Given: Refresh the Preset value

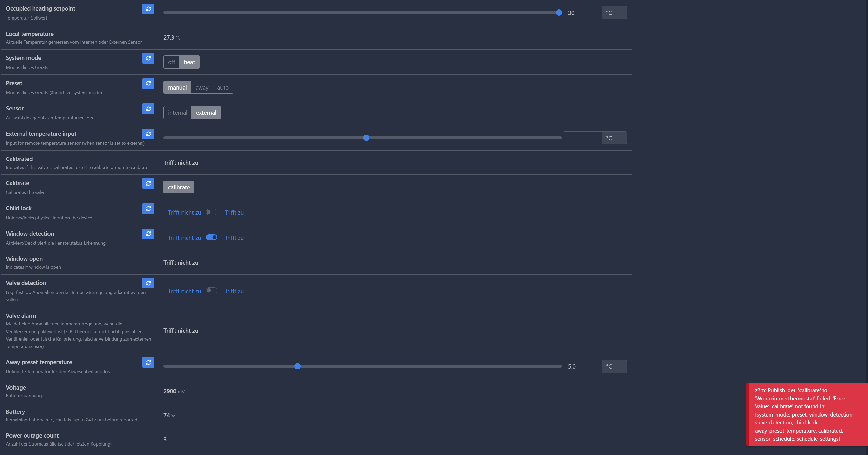Looking at the screenshot, I should coord(148,83).
